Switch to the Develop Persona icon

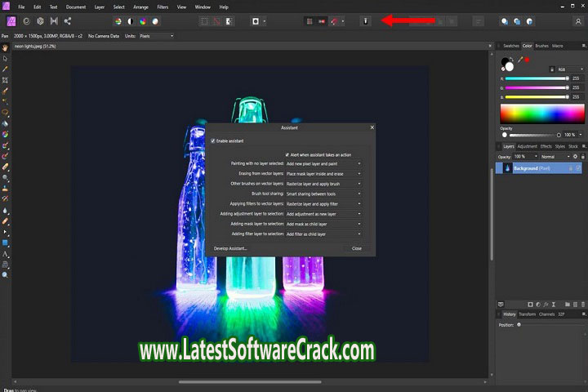(40, 21)
